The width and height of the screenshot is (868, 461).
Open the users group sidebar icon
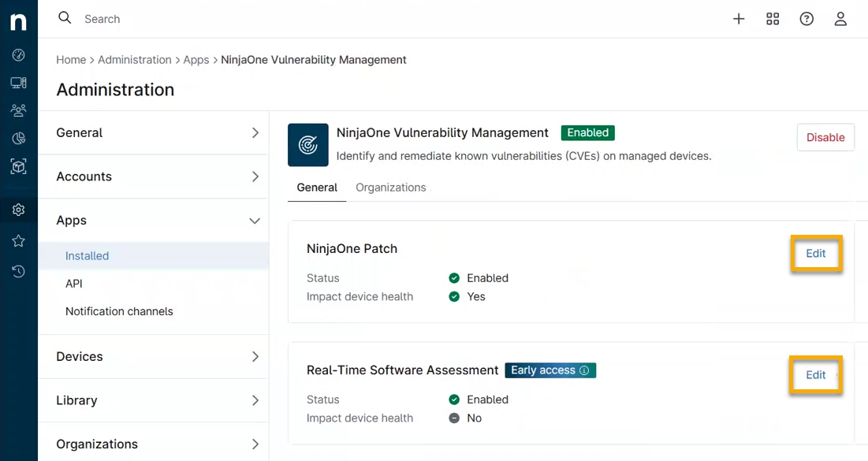18,110
